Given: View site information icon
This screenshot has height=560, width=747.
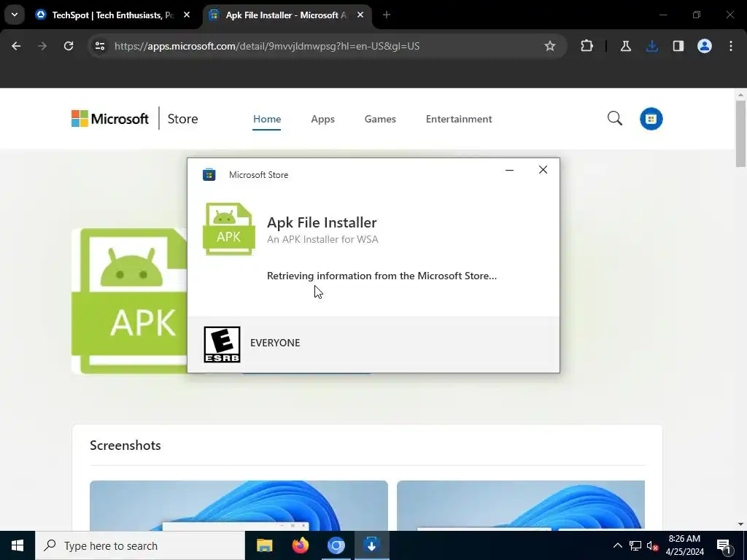Looking at the screenshot, I should coord(99,46).
